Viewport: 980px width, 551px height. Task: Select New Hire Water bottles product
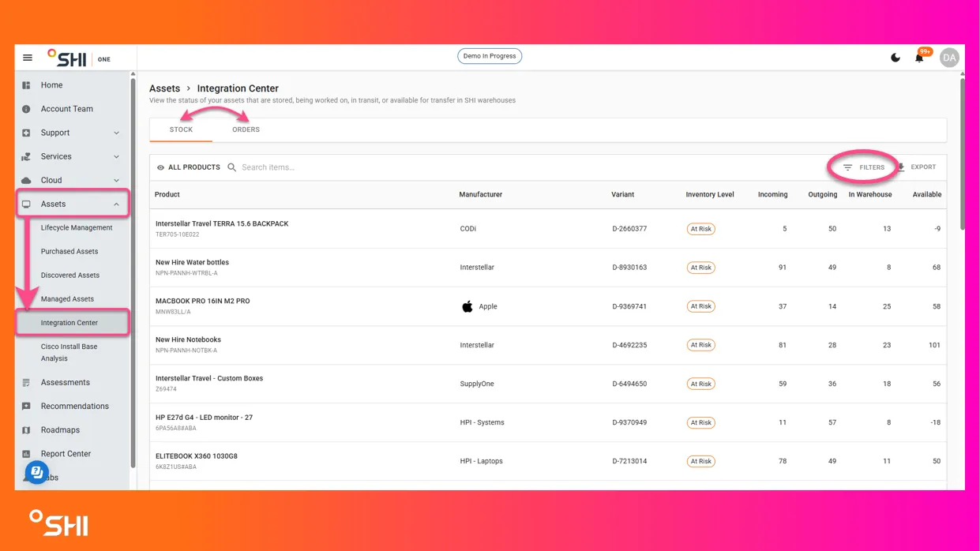coord(192,262)
